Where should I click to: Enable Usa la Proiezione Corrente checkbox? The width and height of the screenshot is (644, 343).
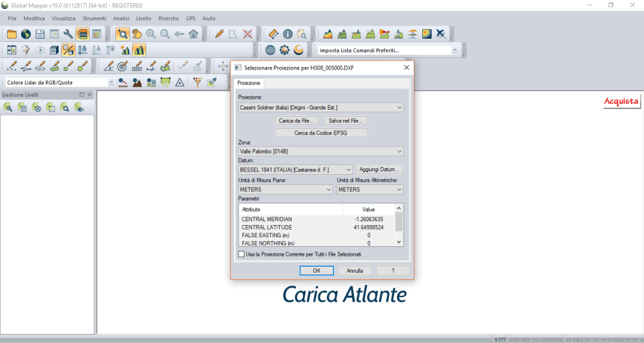pyautogui.click(x=242, y=255)
